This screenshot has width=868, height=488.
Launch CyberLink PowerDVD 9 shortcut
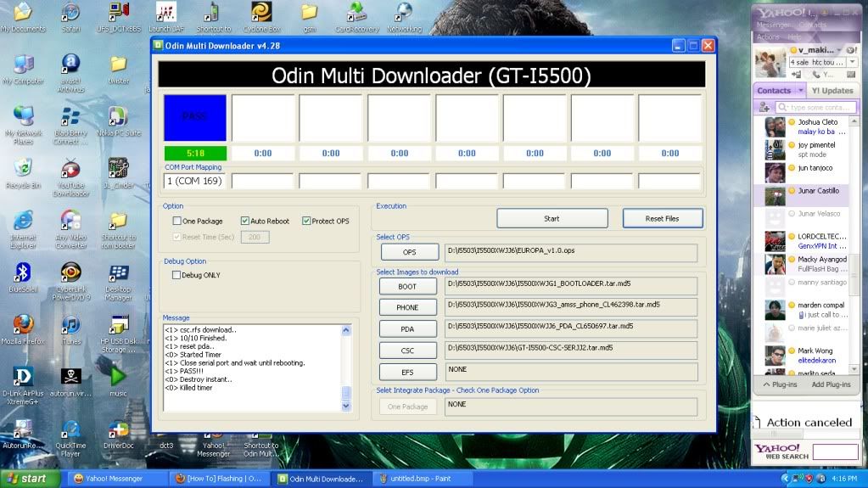coord(71,282)
